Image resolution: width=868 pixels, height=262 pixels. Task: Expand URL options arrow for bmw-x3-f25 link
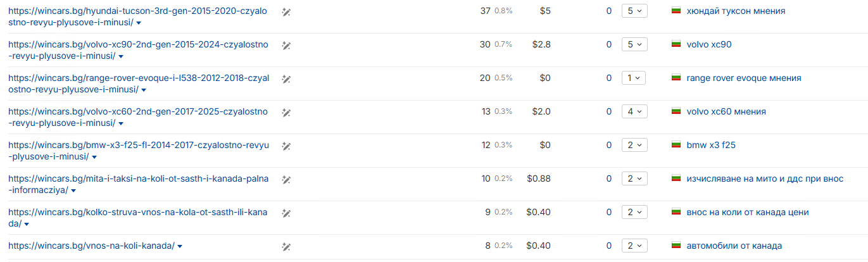pyautogui.click(x=94, y=157)
